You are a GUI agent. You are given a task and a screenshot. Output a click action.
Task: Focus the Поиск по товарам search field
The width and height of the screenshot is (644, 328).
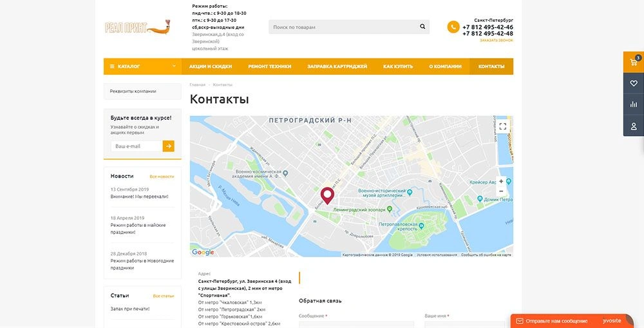(x=343, y=26)
